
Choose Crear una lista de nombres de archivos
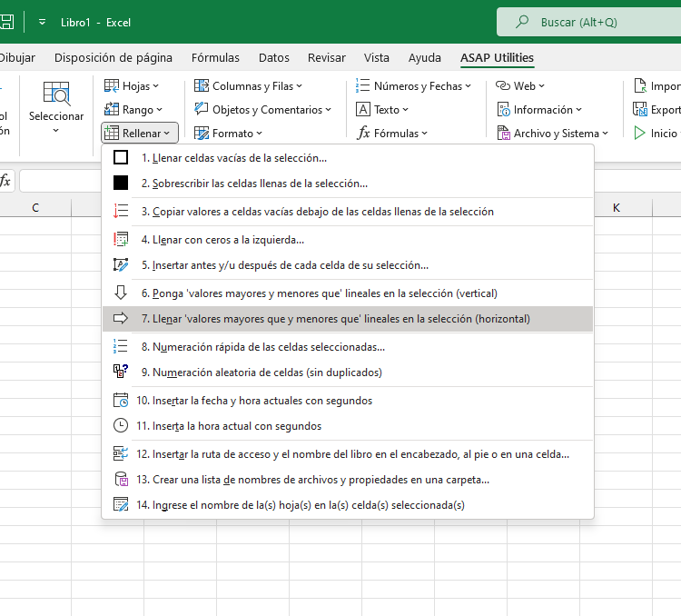tap(348, 479)
